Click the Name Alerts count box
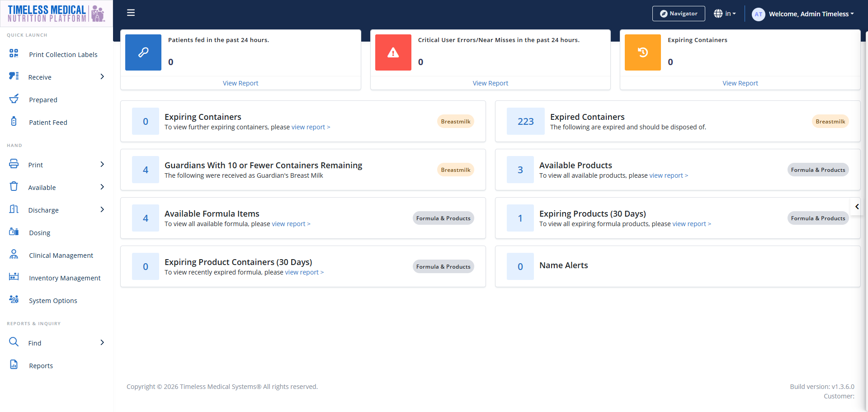 [x=520, y=266]
